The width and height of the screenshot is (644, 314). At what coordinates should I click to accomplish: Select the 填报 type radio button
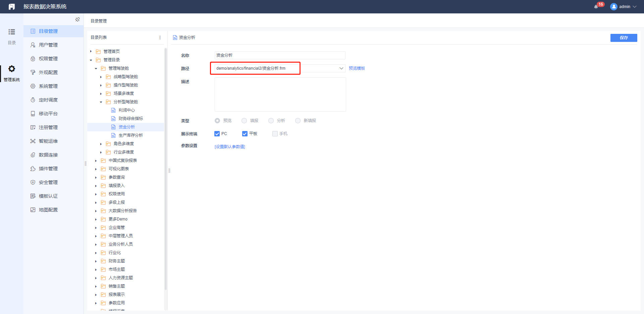click(x=244, y=121)
